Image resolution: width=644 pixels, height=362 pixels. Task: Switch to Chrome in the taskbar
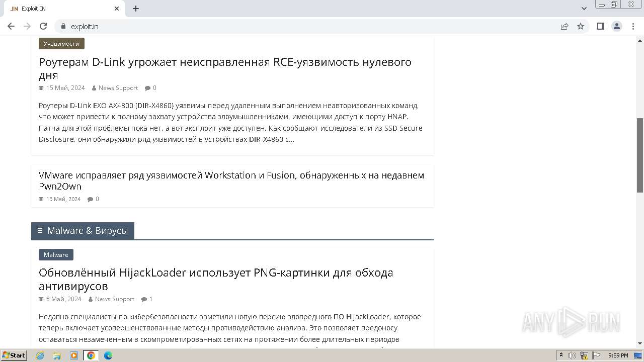coord(91,355)
